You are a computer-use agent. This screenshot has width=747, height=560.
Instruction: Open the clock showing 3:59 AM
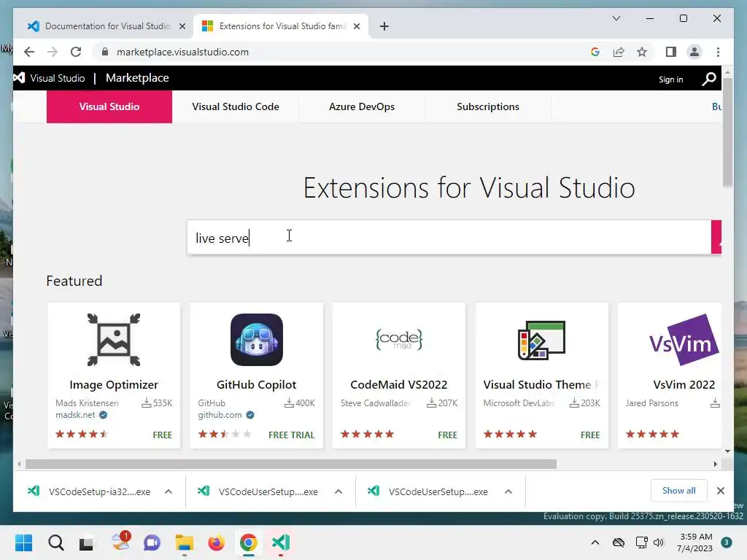[x=695, y=542]
